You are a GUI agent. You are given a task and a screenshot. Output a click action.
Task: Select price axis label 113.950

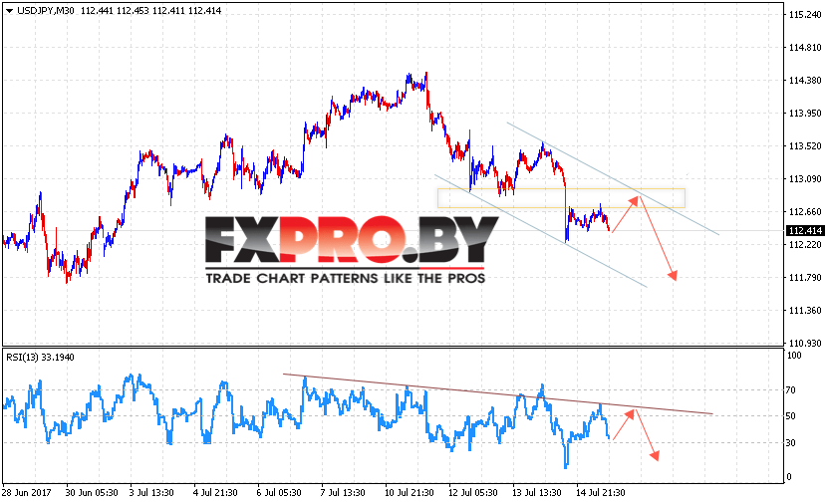click(x=805, y=113)
